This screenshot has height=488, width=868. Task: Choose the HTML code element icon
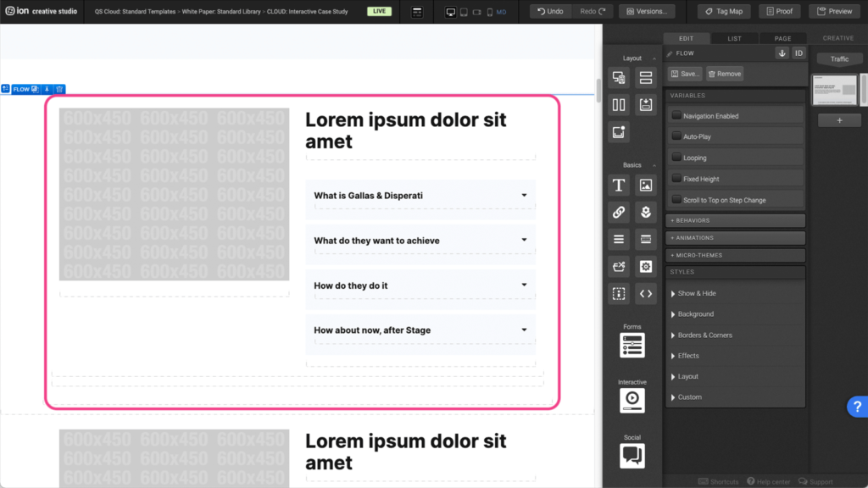tap(646, 294)
